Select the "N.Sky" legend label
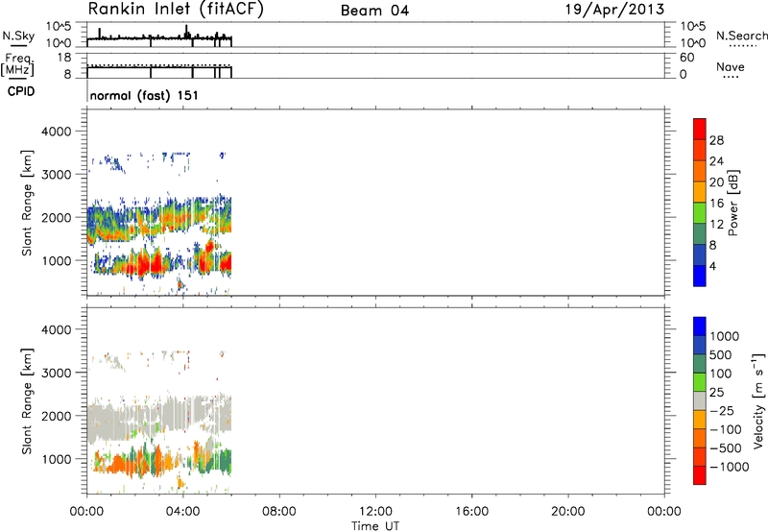Image resolution: width=768 pixels, height=532 pixels. [x=18, y=36]
